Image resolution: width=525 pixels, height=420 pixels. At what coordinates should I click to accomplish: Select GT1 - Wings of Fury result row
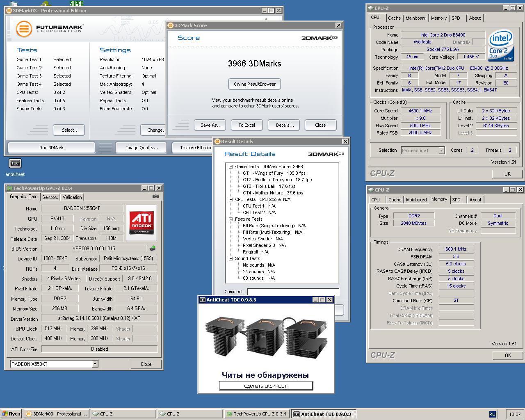[274, 173]
